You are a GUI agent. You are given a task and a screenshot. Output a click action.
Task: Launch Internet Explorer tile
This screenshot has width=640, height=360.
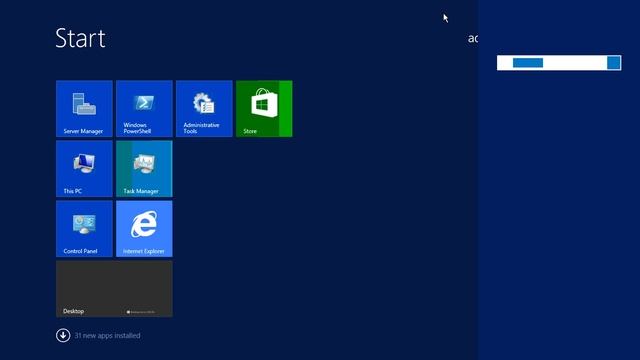[144, 229]
